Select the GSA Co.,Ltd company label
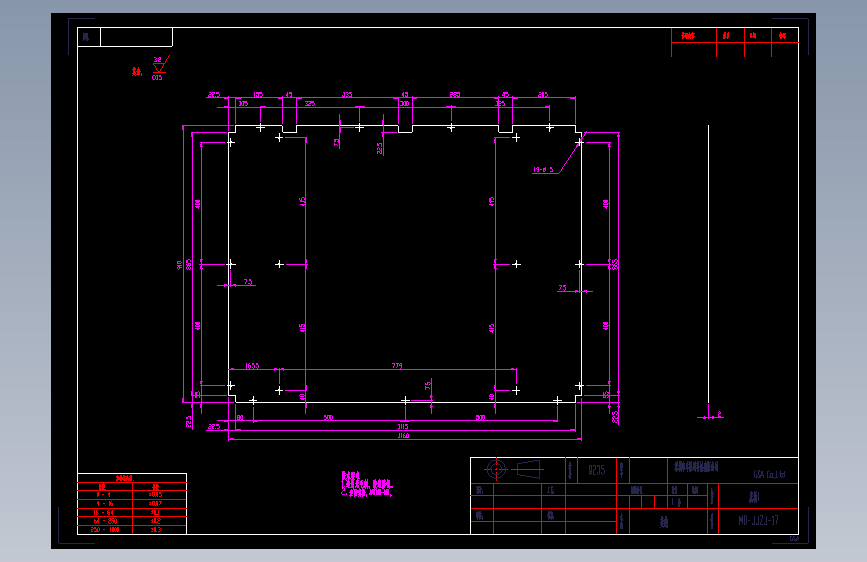The height and width of the screenshot is (562, 867). 769,474
